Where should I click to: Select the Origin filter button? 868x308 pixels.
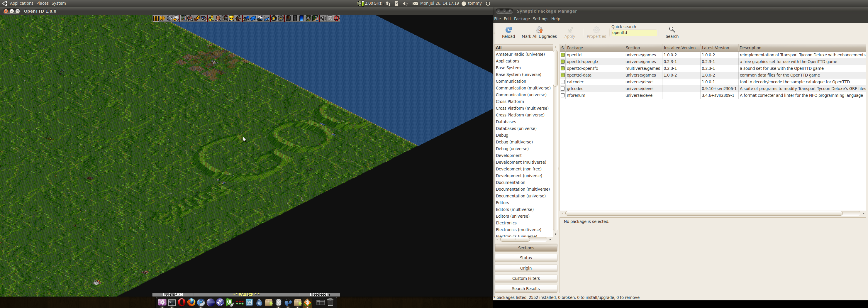[526, 268]
